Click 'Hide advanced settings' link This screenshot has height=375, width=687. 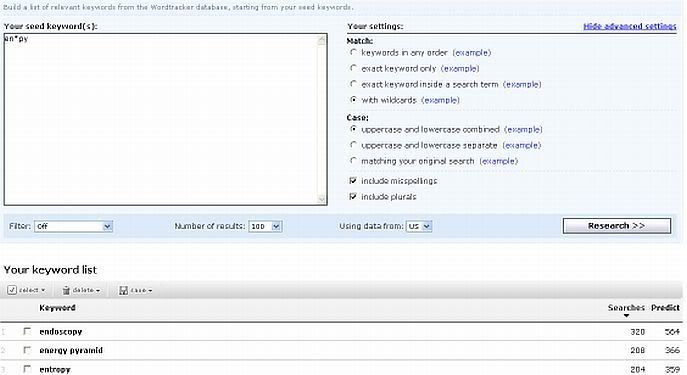pyautogui.click(x=630, y=26)
